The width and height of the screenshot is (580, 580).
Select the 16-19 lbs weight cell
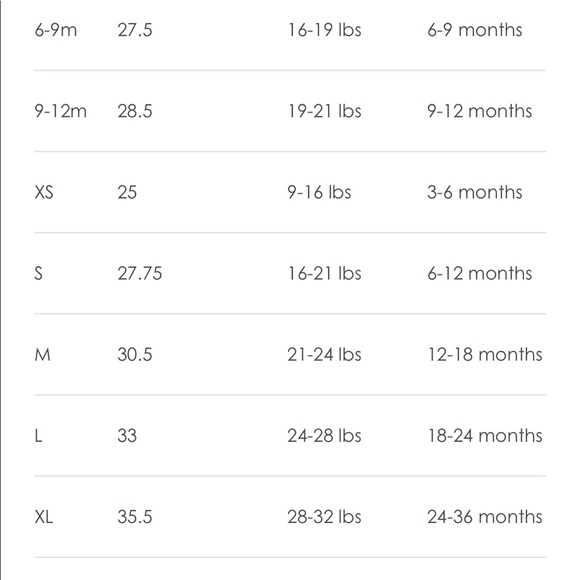(x=324, y=30)
